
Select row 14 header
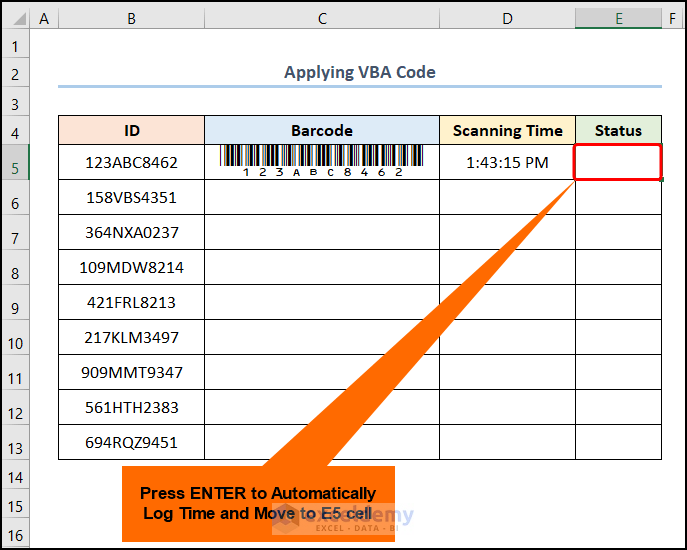click(15, 474)
